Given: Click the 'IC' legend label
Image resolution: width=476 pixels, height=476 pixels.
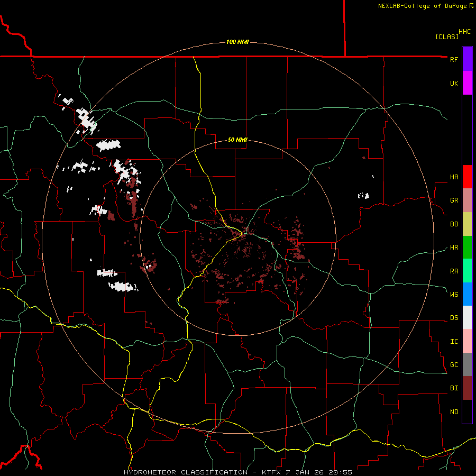Looking at the screenshot, I should point(454,342).
